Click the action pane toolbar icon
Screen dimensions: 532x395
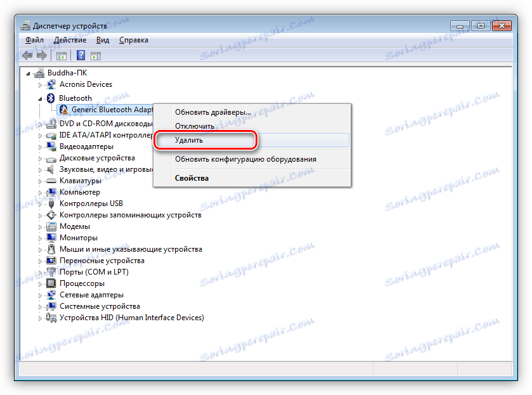pos(96,56)
